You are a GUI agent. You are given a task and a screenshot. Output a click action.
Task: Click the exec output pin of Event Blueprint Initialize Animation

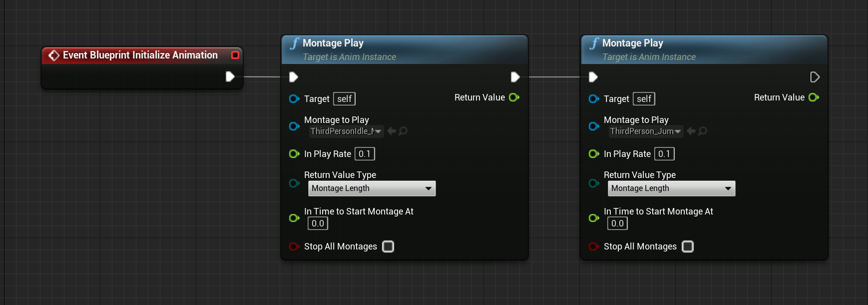[x=230, y=76]
